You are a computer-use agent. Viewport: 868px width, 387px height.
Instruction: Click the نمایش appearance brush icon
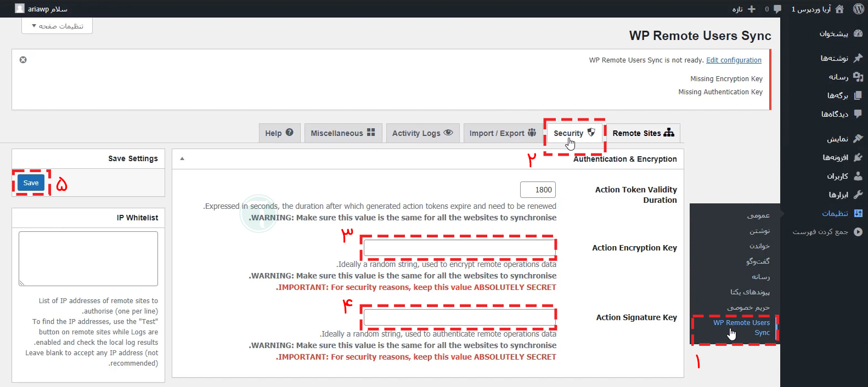click(x=858, y=139)
